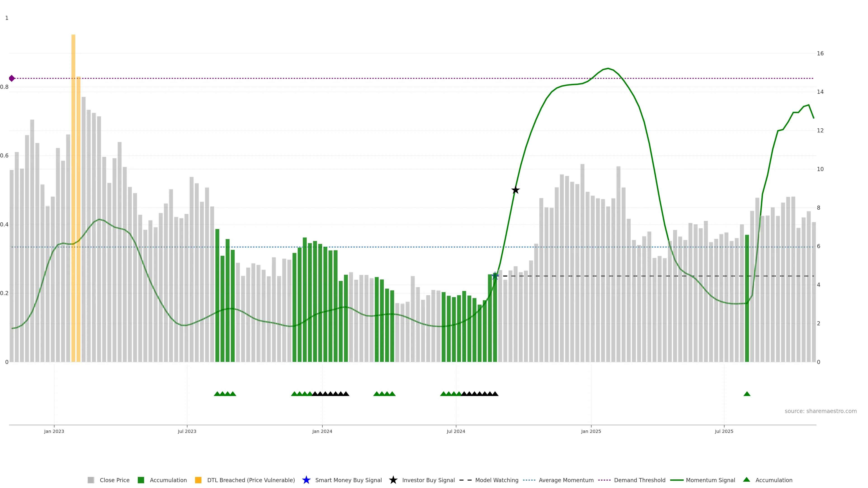The height and width of the screenshot is (488, 868).
Task: Click the black Investor Buy Signal legend star
Action: tap(393, 480)
